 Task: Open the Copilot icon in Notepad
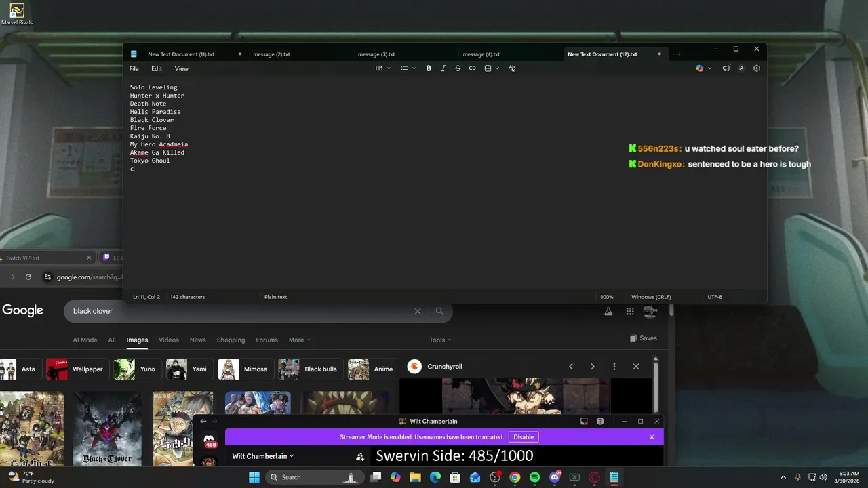click(x=700, y=68)
